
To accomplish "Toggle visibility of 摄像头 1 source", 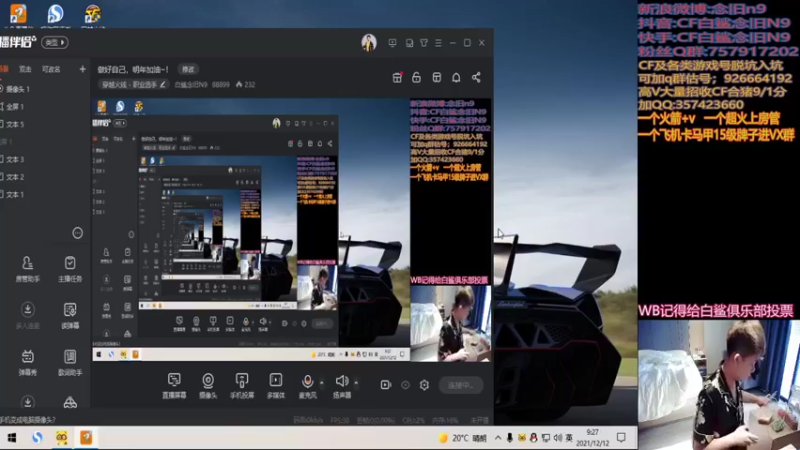I will pyautogui.click(x=2, y=89).
